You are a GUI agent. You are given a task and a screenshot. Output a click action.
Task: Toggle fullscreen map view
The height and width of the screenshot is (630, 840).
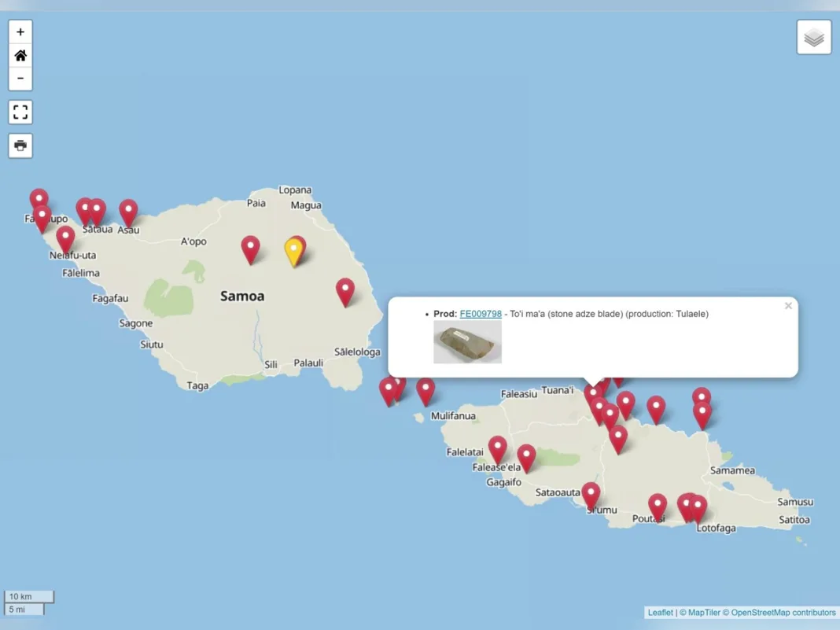click(20, 112)
